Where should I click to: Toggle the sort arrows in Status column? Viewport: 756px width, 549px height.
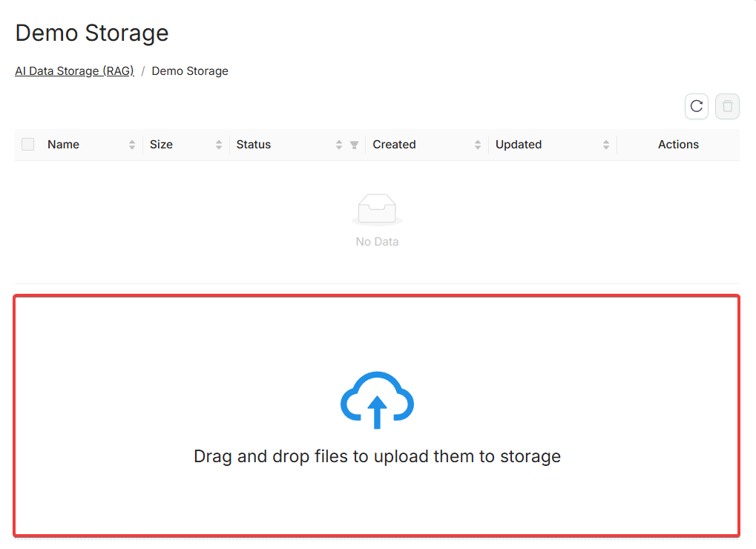pyautogui.click(x=339, y=145)
